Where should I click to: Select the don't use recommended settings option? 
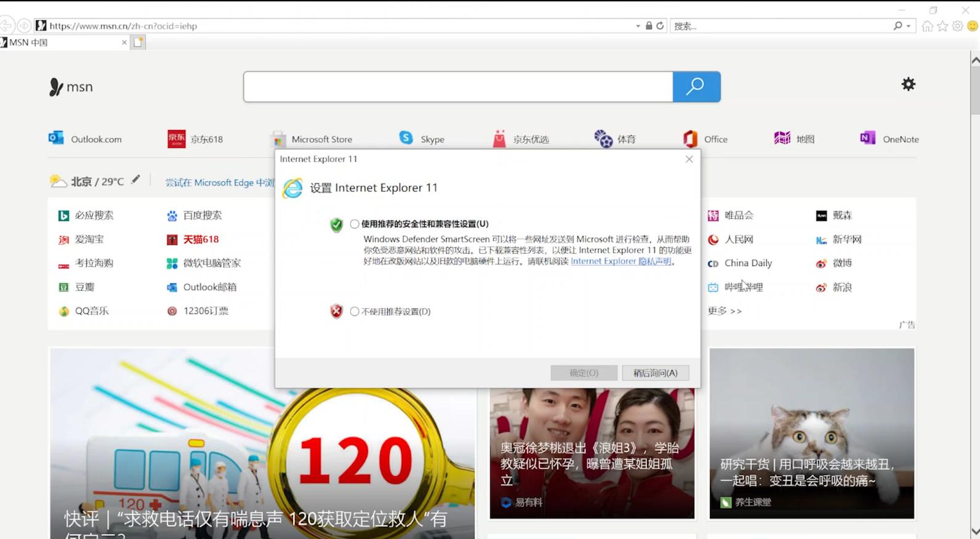click(x=355, y=312)
